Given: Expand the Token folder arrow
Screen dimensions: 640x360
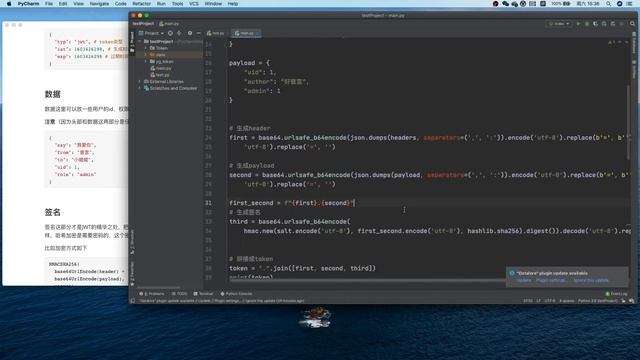Looking at the screenshot, I should coord(146,48).
